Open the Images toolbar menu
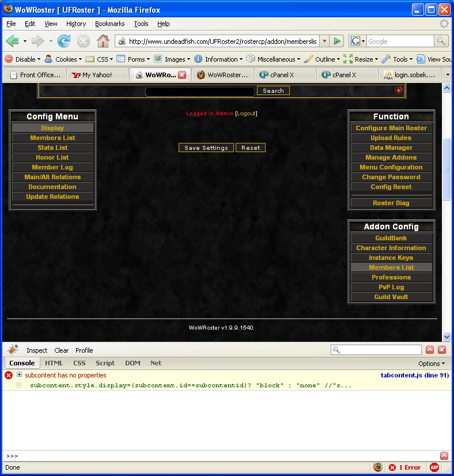This screenshot has width=454, height=476. (172, 59)
